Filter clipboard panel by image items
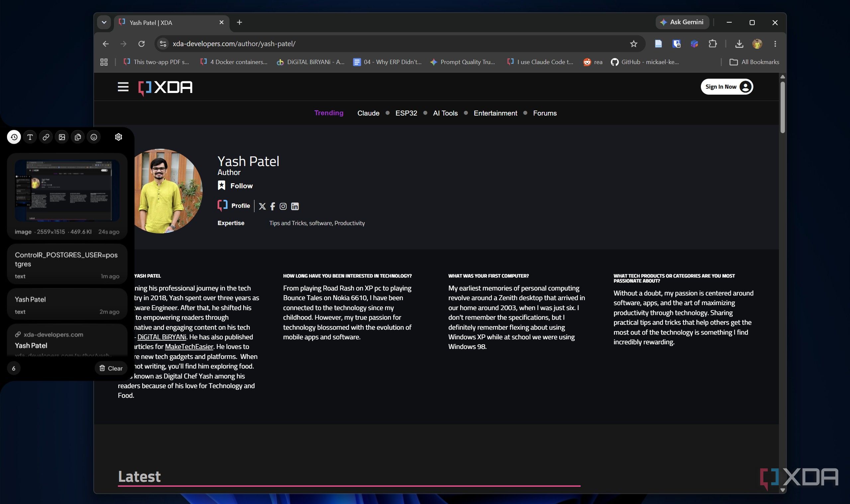Screen dimensions: 850x504 click(62, 137)
